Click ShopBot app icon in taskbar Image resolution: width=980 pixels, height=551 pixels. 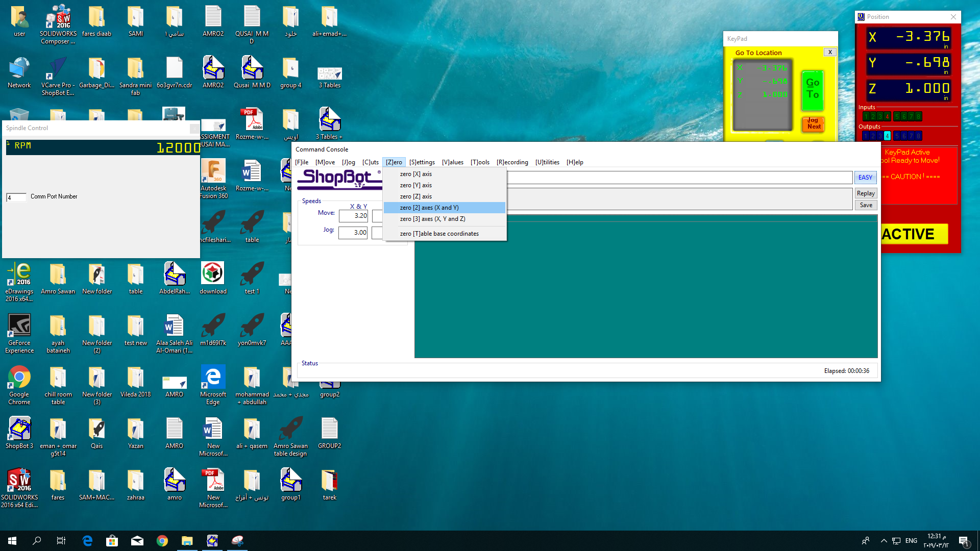click(x=212, y=541)
